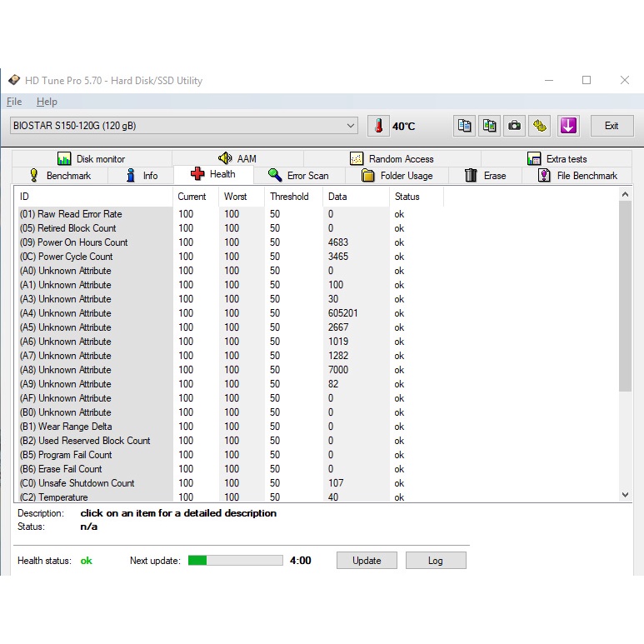Open options with the yellow tools icon
Image resolution: width=644 pixels, height=644 pixels.
click(540, 126)
